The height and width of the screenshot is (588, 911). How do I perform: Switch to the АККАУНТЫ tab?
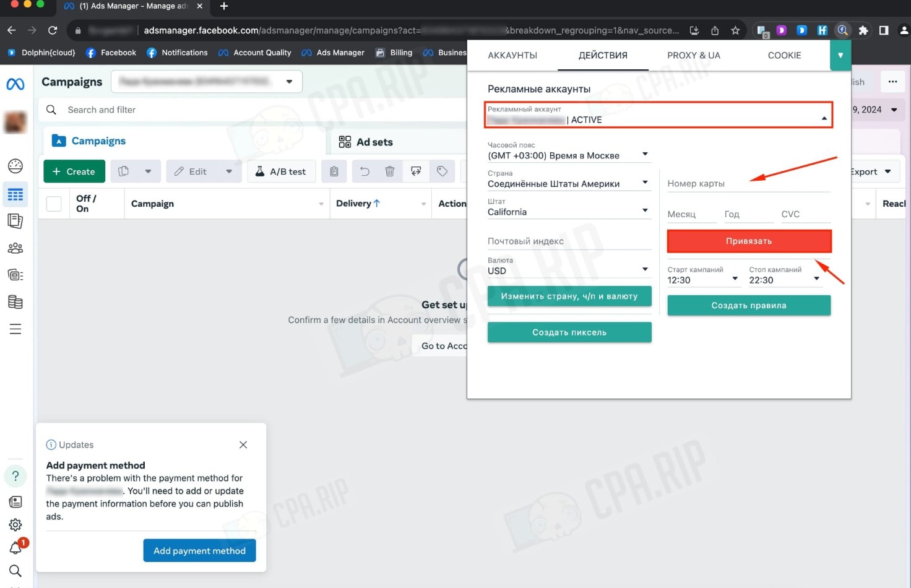pos(512,56)
